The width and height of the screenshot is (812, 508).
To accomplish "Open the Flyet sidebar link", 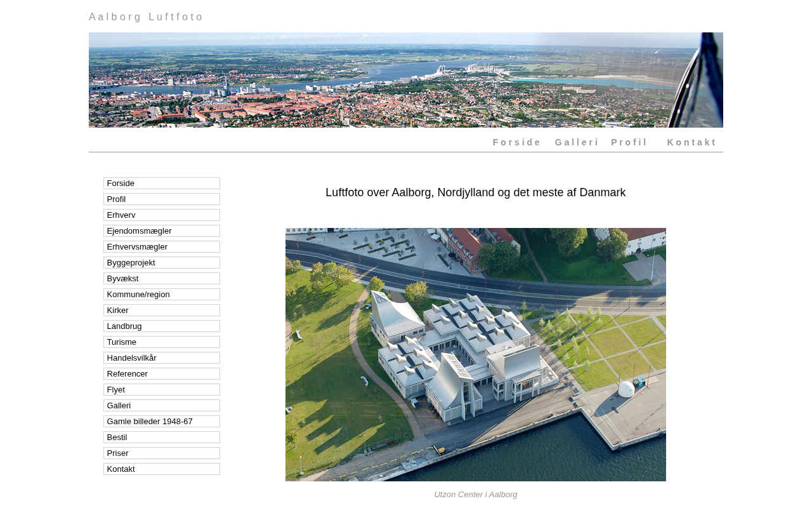I will [162, 390].
